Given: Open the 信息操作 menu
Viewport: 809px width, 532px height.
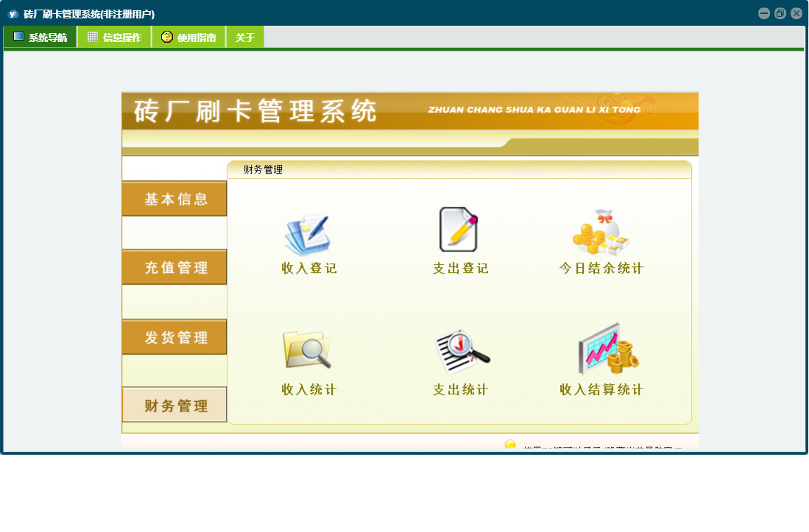Looking at the screenshot, I should click(x=115, y=37).
